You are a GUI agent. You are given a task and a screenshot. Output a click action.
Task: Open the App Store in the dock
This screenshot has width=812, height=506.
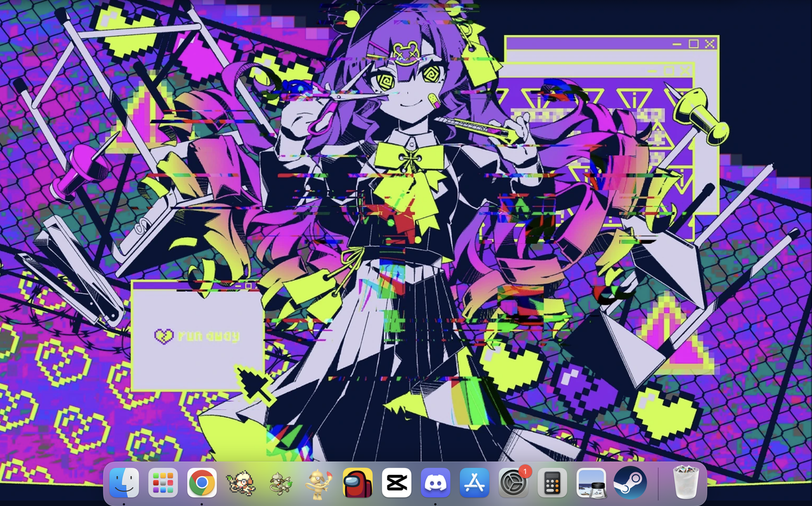tap(475, 483)
